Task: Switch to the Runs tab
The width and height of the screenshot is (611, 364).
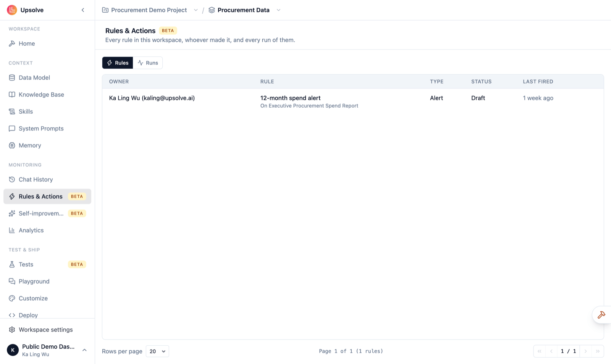Action: coord(148,63)
